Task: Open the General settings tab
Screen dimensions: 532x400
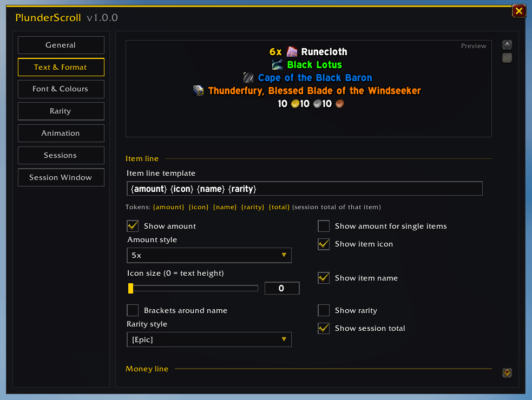Action: 61,45
